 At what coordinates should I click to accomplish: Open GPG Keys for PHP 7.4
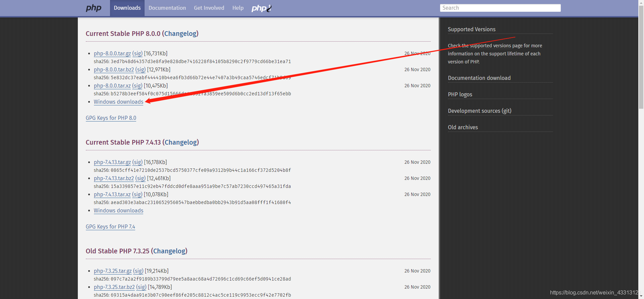click(110, 227)
